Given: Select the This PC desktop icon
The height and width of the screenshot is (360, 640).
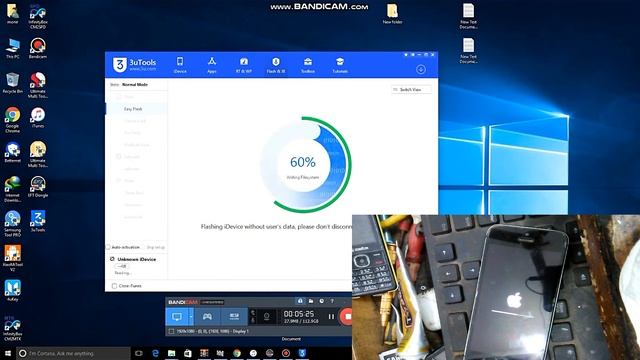Looking at the screenshot, I should click(13, 48).
